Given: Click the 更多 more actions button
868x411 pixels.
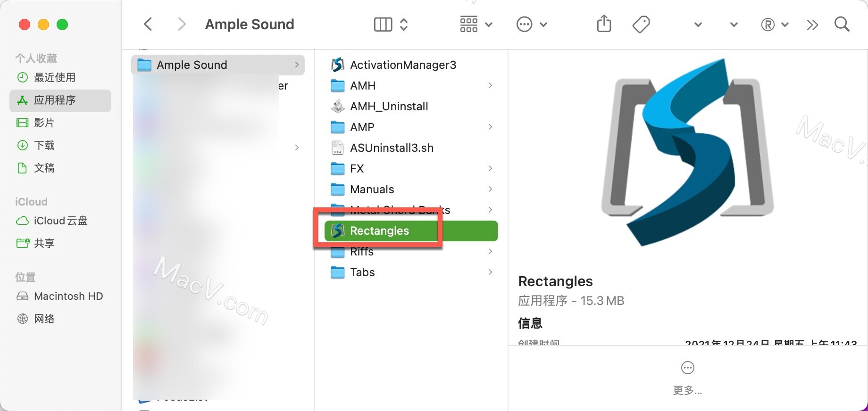Looking at the screenshot, I should [687, 378].
